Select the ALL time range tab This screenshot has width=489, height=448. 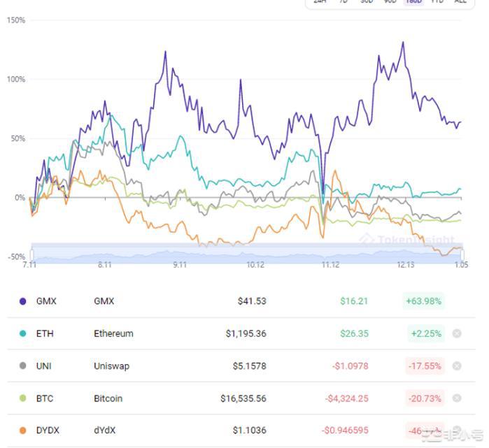(460, 2)
